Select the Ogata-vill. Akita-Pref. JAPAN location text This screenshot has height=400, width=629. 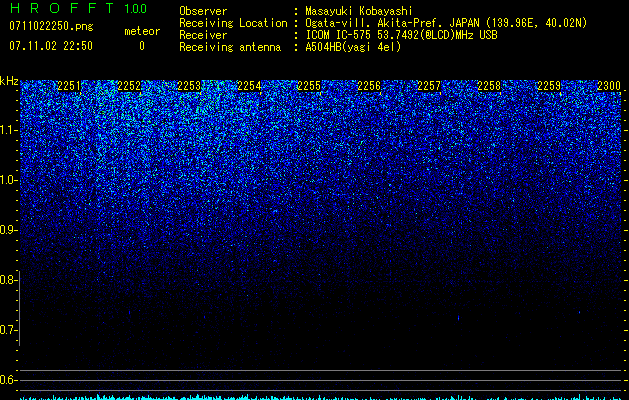pyautogui.click(x=446, y=23)
